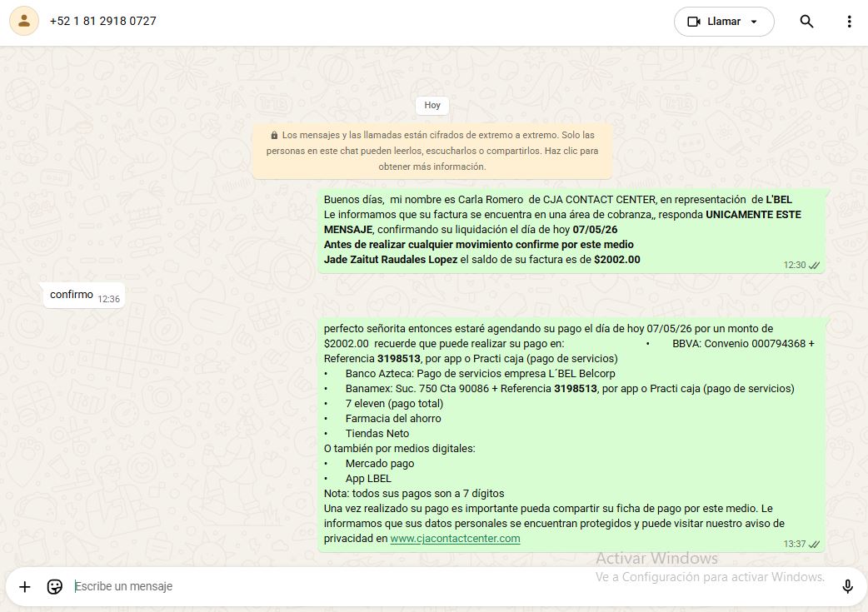This screenshot has width=868, height=612.
Task: Click 'Nota: todos sus pagos son a 7 dígitos'
Action: click(x=414, y=494)
